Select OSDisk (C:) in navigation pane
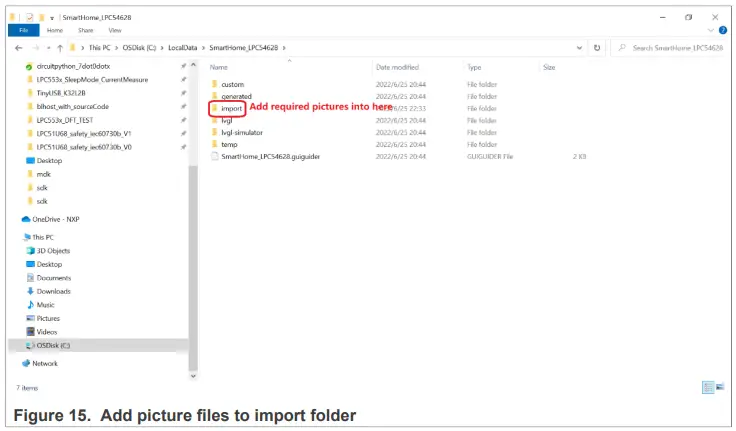The width and height of the screenshot is (736, 431). click(53, 345)
